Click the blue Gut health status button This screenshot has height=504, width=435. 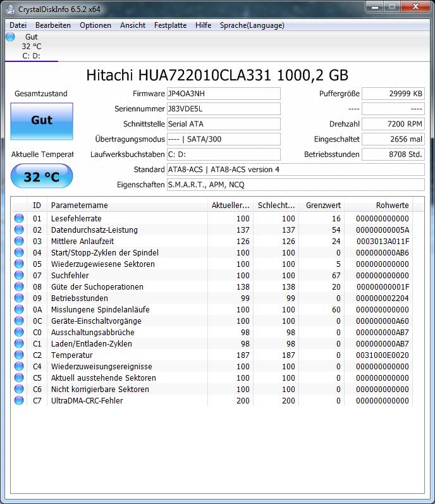(x=42, y=121)
